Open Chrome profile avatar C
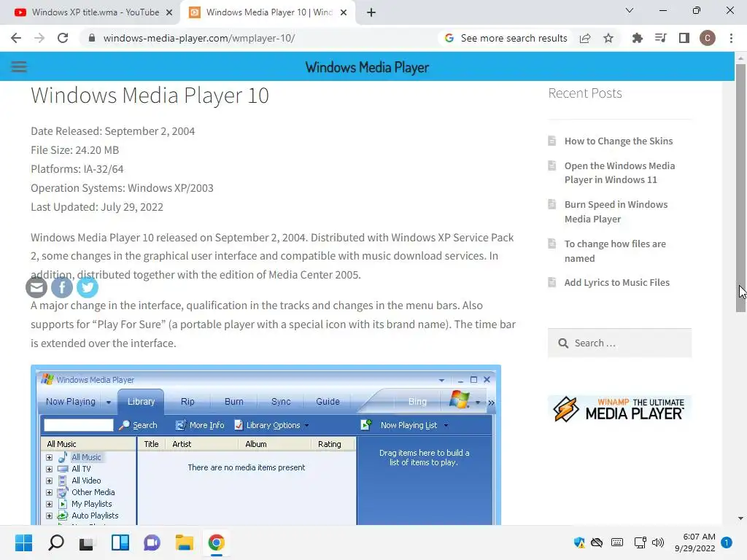The height and width of the screenshot is (560, 747). (x=708, y=38)
